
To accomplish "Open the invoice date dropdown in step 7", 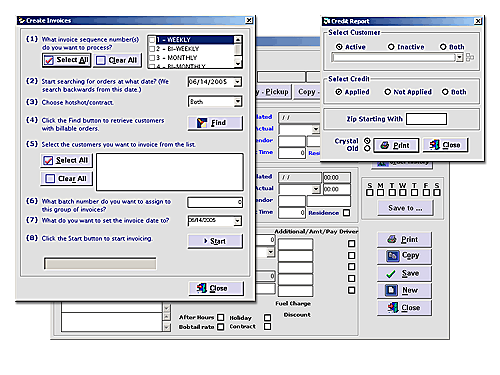I will point(237,221).
